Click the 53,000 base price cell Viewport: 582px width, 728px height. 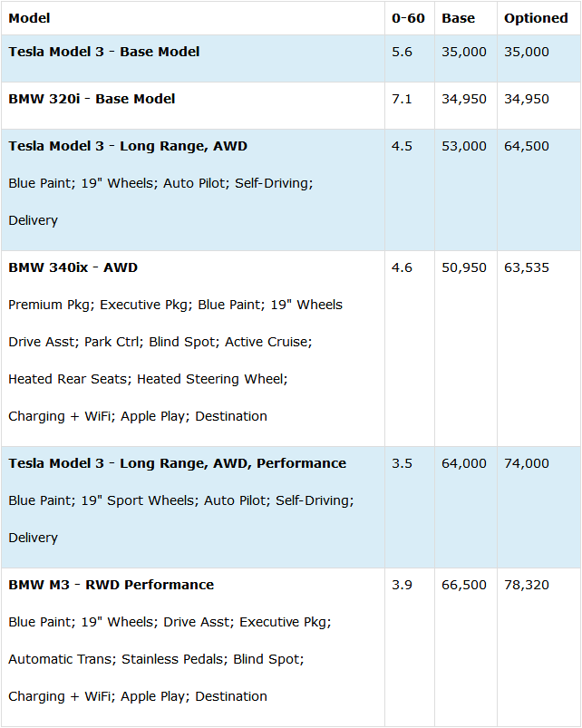click(x=463, y=146)
